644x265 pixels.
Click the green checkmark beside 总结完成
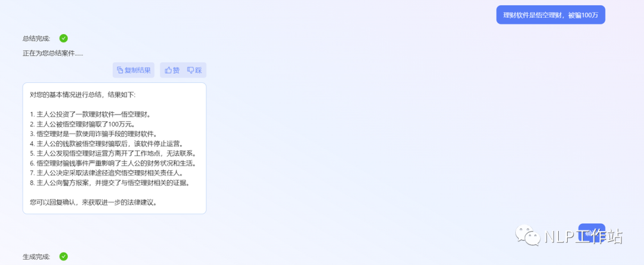(63, 38)
